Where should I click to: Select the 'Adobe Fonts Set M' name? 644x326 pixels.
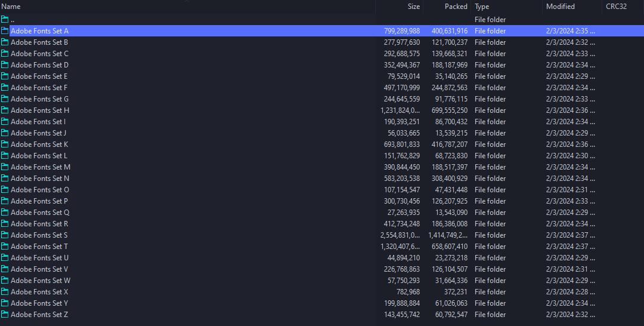41,167
